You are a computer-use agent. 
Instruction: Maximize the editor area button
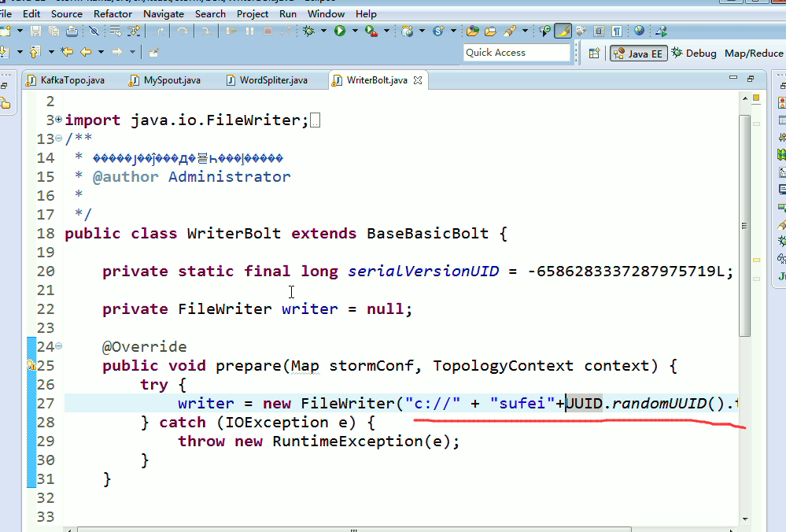pyautogui.click(x=751, y=78)
